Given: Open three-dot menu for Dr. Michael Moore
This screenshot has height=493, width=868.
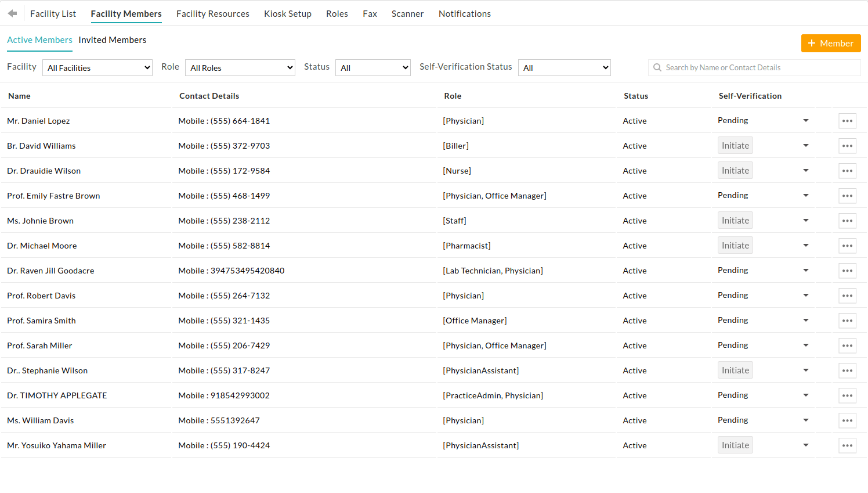Looking at the screenshot, I should click(x=847, y=246).
